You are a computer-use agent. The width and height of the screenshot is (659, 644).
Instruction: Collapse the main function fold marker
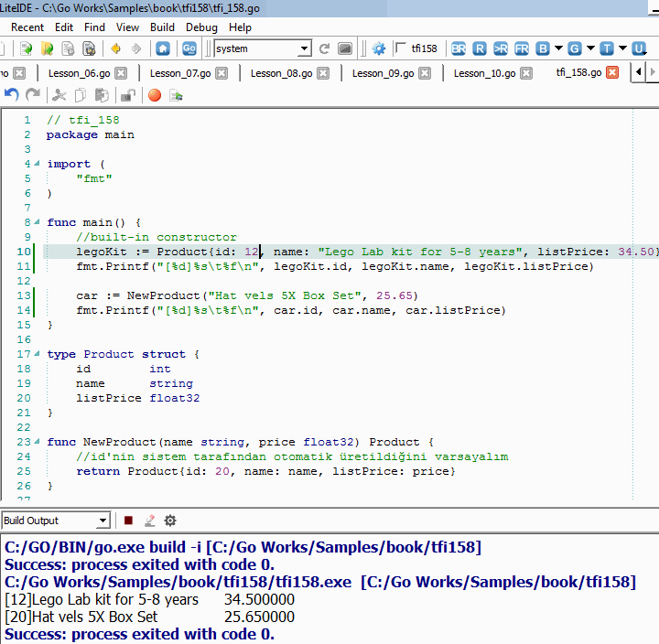tap(38, 222)
